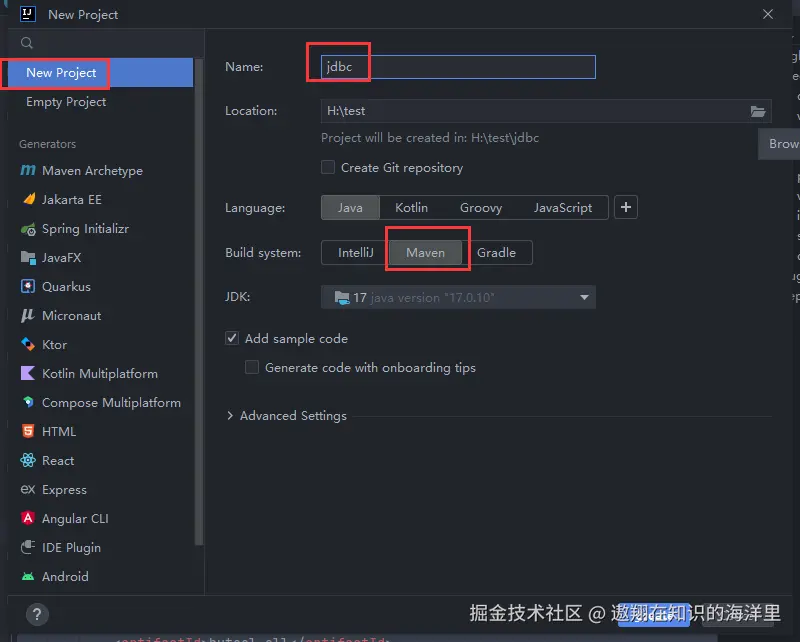The image size is (800, 642).
Task: Open the JDK version dropdown
Action: pyautogui.click(x=458, y=297)
